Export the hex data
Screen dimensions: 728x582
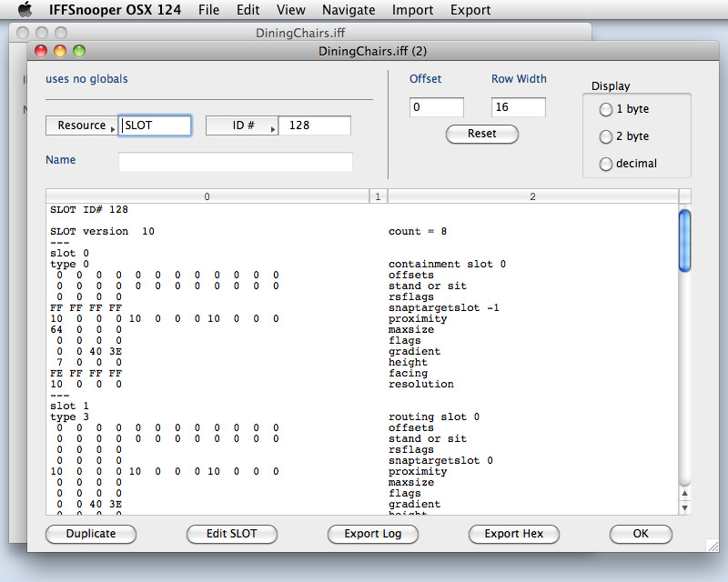coord(513,534)
